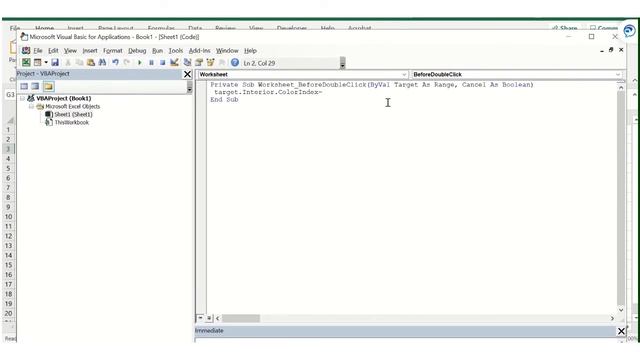This screenshot has height=360, width=640.
Task: Click the Cut scissors icon
Action: pyautogui.click(x=68, y=62)
